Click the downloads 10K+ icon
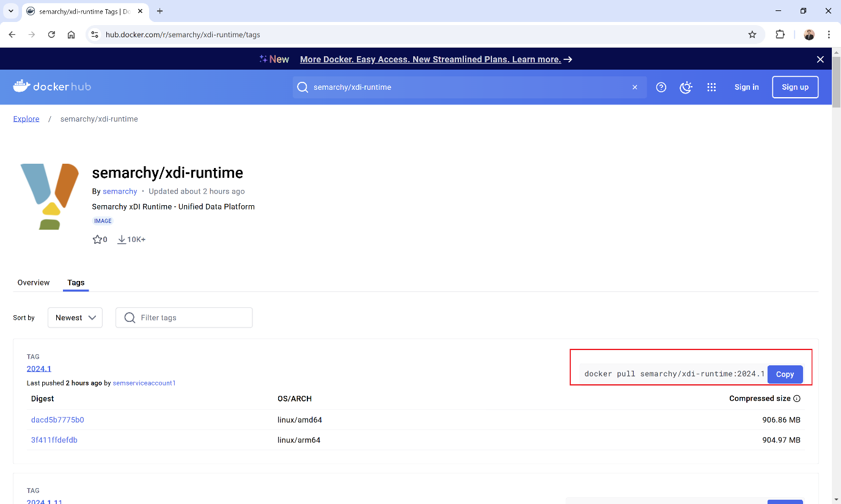The height and width of the screenshot is (504, 841). [x=122, y=239]
